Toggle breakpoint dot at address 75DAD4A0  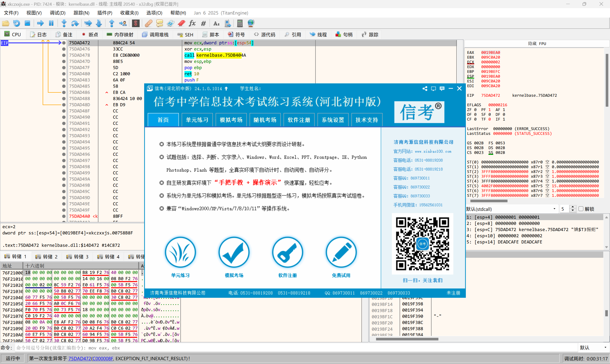pos(64,216)
